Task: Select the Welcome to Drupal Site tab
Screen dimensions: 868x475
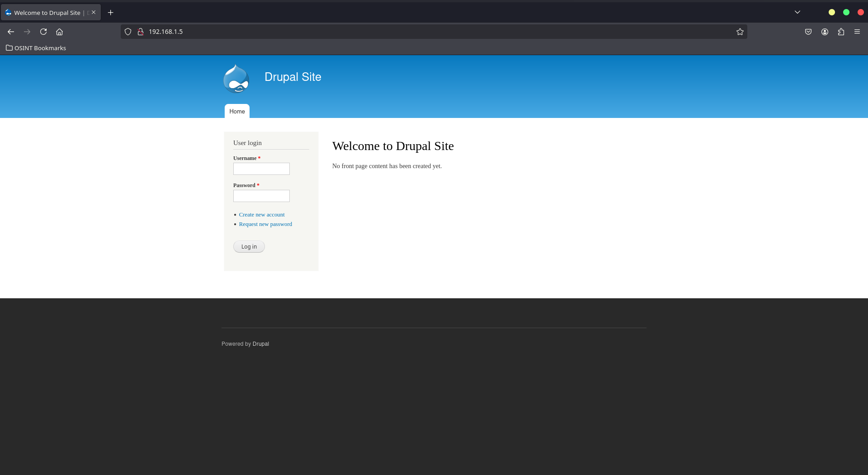Action: [x=51, y=13]
